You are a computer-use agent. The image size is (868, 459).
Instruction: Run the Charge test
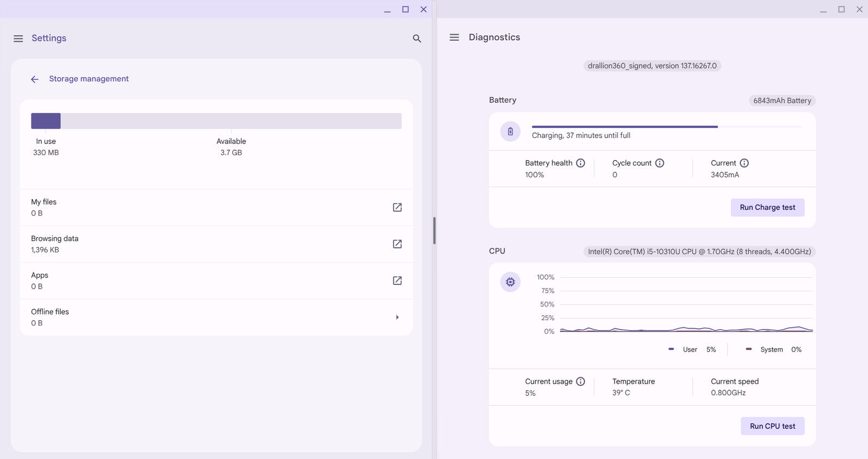[x=767, y=207]
